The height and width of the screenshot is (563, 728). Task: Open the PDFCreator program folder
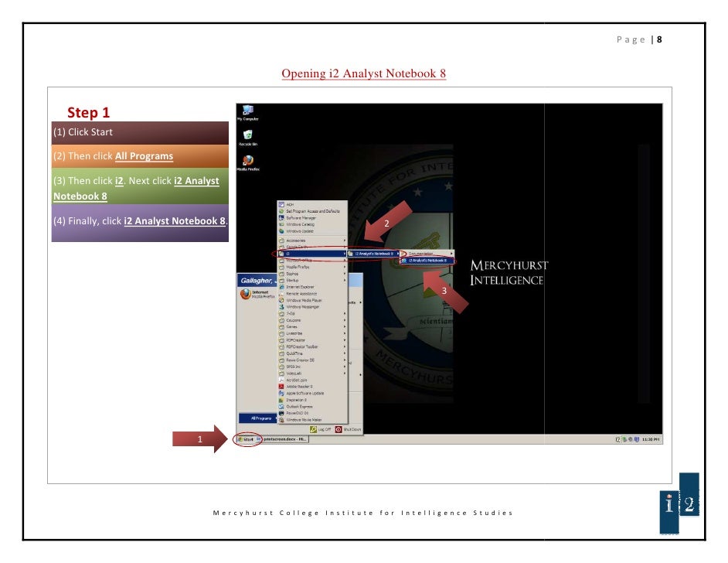tap(312, 340)
